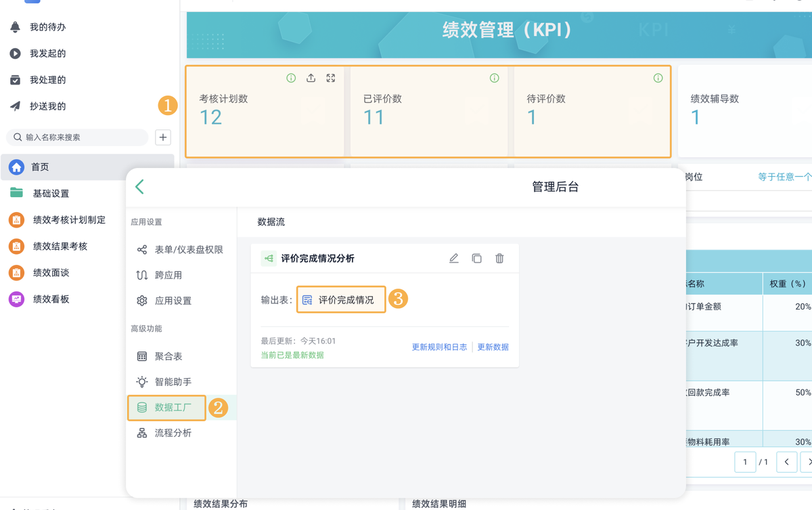The width and height of the screenshot is (812, 510).
Task: Open 等于任意一个 filter condition dropdown
Action: tap(784, 177)
